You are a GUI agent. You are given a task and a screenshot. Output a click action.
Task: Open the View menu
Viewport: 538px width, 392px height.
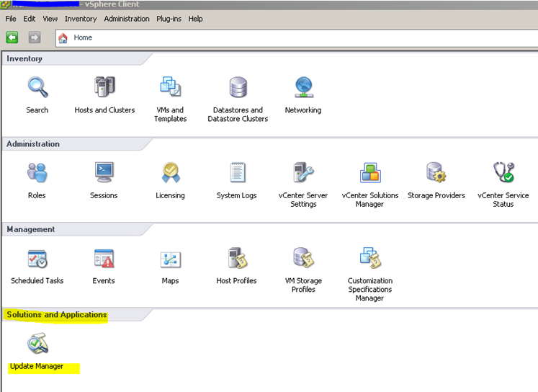(x=50, y=19)
